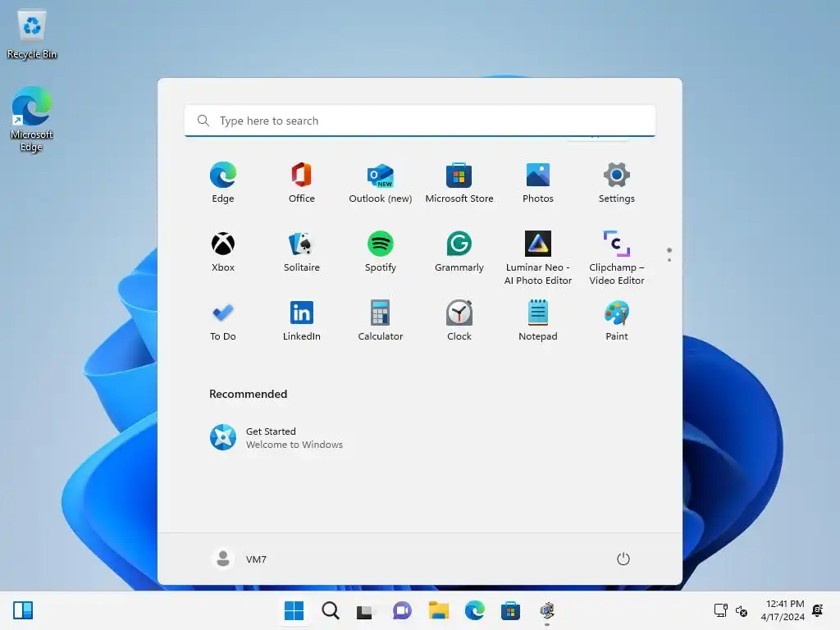Click the muted volume tray icon
Screen dimensions: 840x630
[x=742, y=610]
